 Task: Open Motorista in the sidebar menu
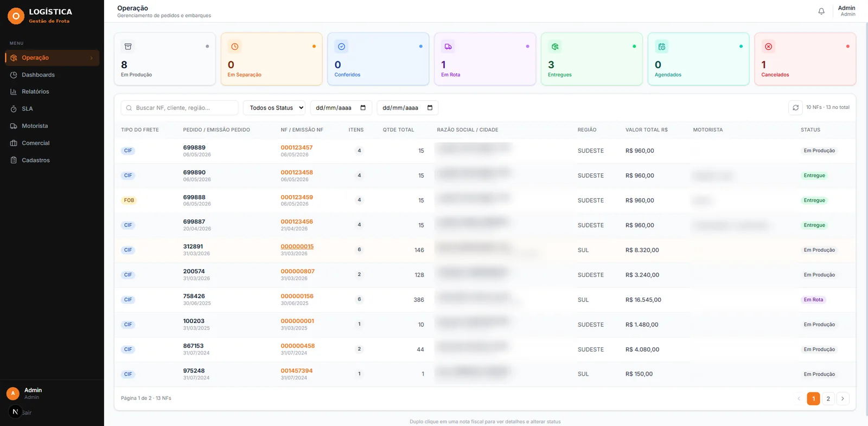(x=52, y=126)
